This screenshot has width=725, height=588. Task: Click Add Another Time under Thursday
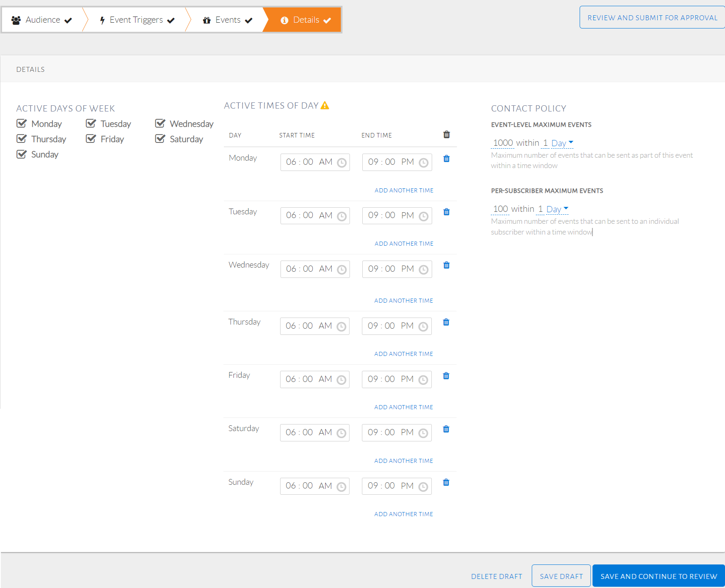click(404, 354)
